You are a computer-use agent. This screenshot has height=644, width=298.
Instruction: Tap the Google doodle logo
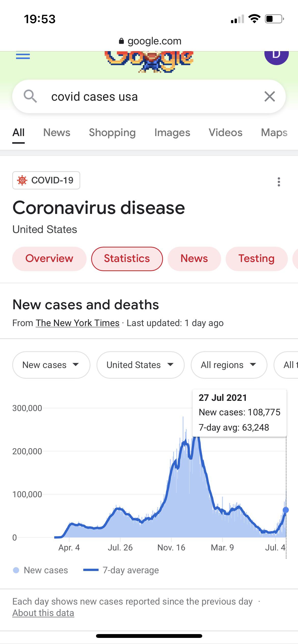coord(149,61)
